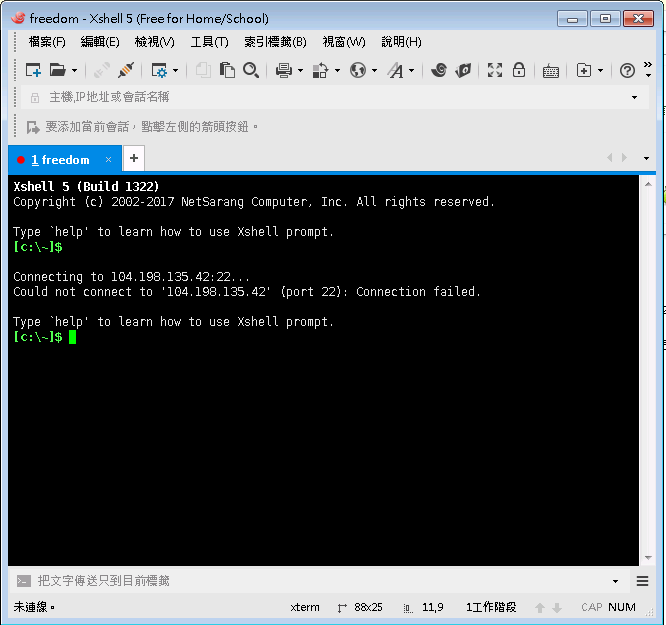Click the New session toolbar icon
Screen dimensions: 666x625
[x=33, y=70]
